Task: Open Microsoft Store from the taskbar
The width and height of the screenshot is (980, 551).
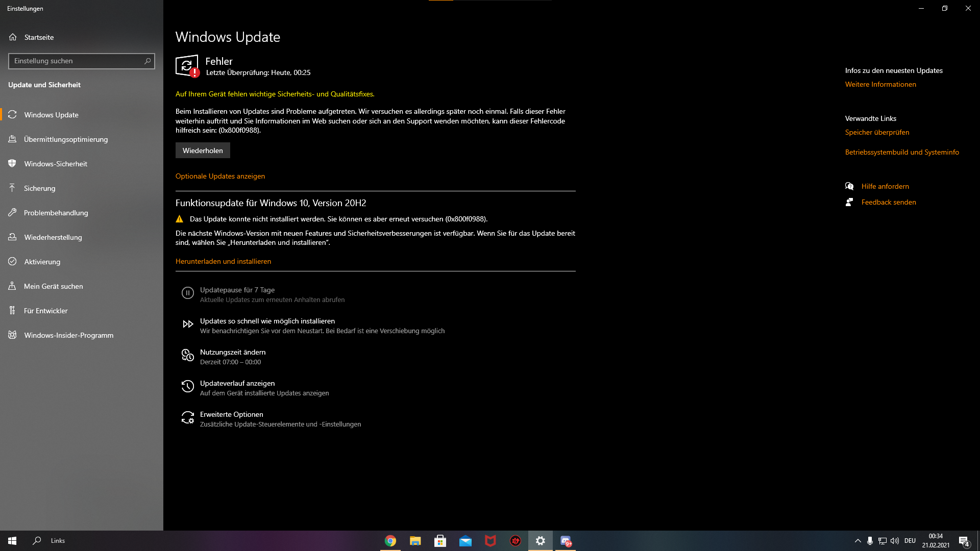Action: (440, 541)
